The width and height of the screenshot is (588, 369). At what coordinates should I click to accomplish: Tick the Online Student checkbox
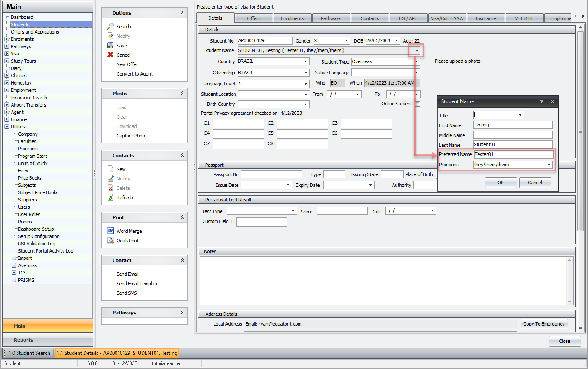click(x=417, y=104)
